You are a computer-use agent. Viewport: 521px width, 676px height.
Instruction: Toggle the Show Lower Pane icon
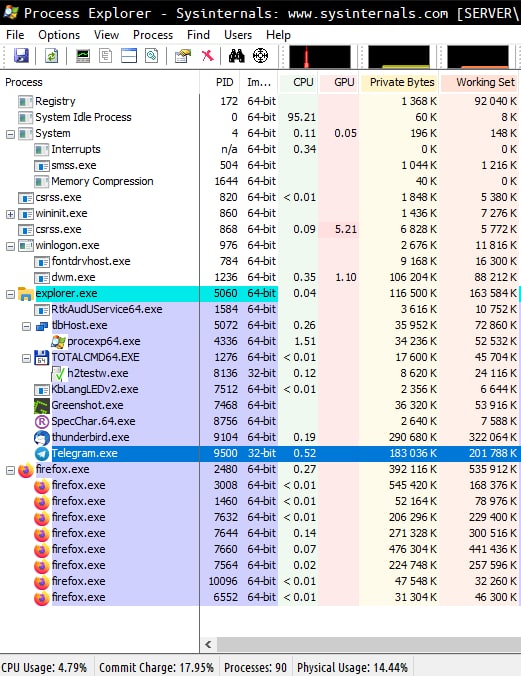point(129,56)
